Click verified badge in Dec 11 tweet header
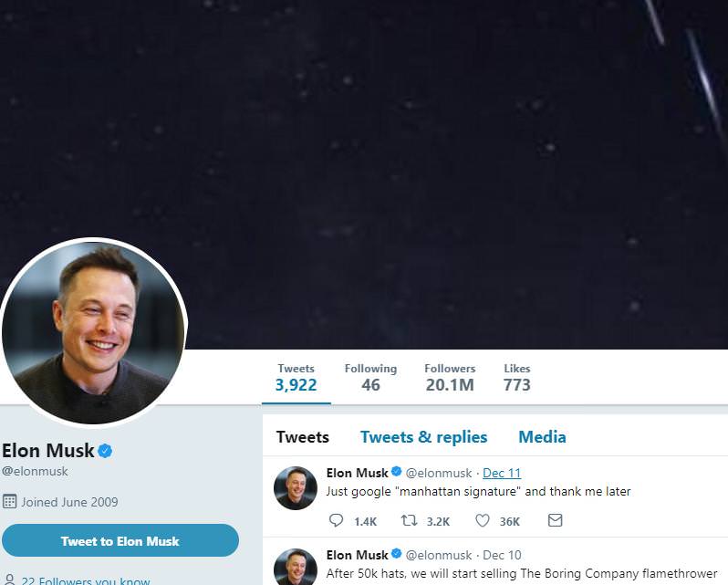 click(x=397, y=472)
